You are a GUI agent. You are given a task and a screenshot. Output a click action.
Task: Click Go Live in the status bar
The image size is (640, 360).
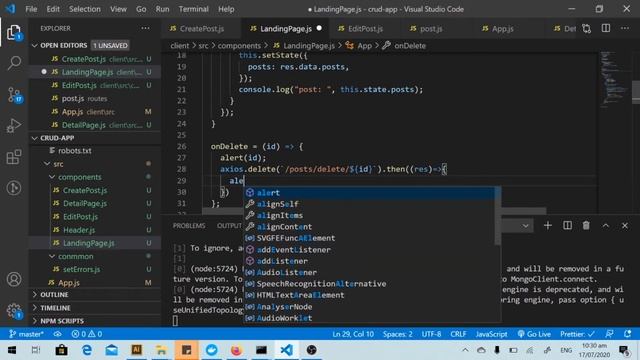534,334
